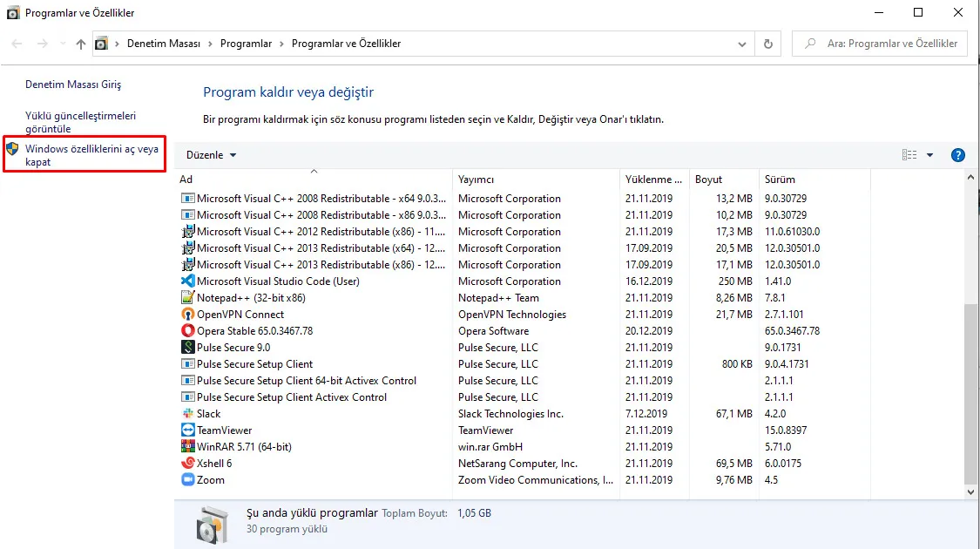Click the Visual C++ 2013 x64 Redistributable icon
Viewport: 980px width, 549px height.
[x=187, y=248]
